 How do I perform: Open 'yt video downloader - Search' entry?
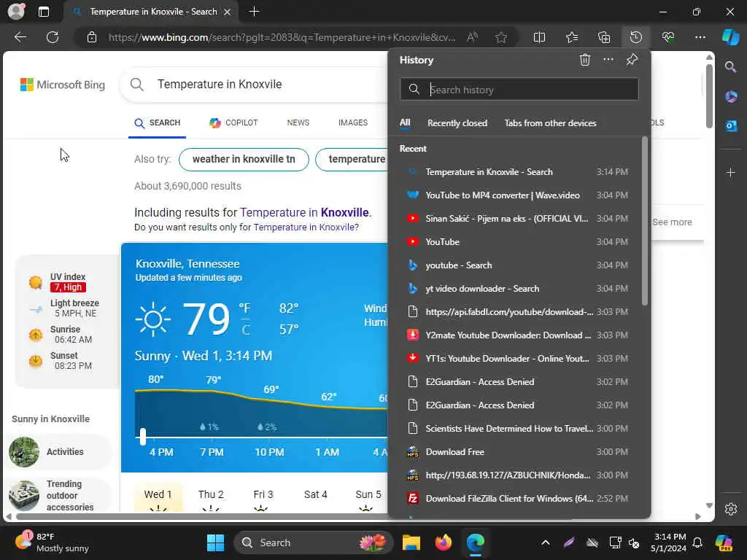(519, 289)
